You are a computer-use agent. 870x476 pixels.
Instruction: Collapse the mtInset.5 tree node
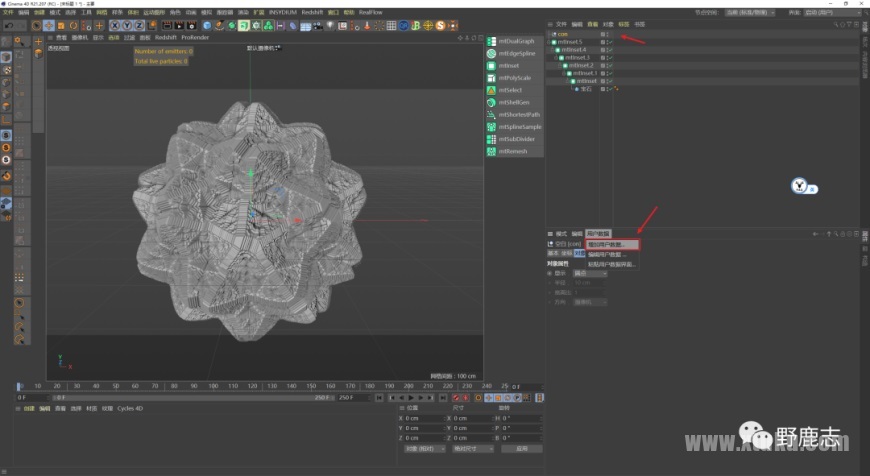click(x=549, y=42)
